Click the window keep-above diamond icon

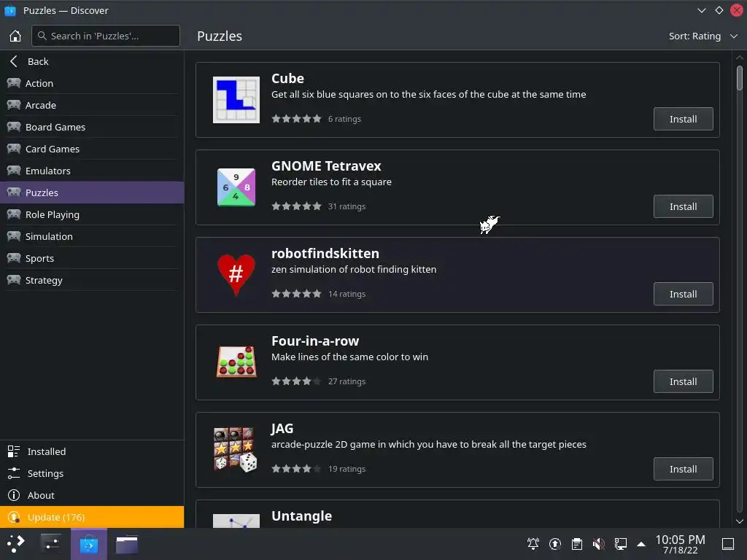click(x=719, y=10)
